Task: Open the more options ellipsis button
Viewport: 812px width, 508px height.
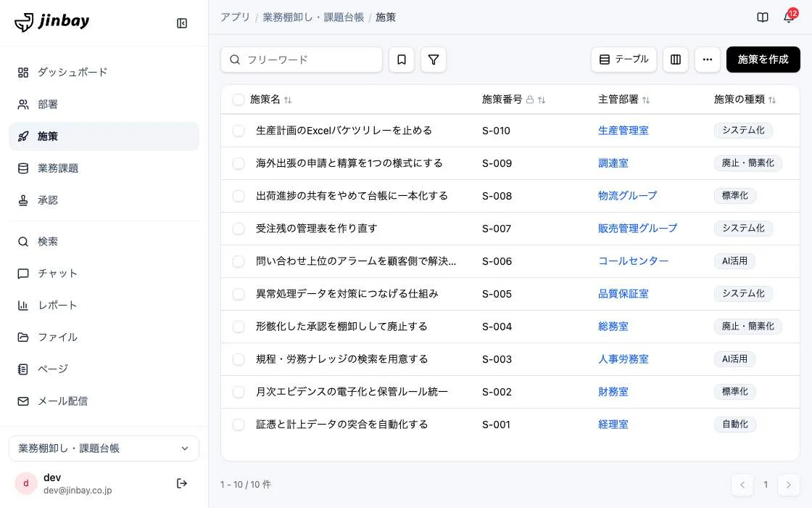Action: point(708,60)
